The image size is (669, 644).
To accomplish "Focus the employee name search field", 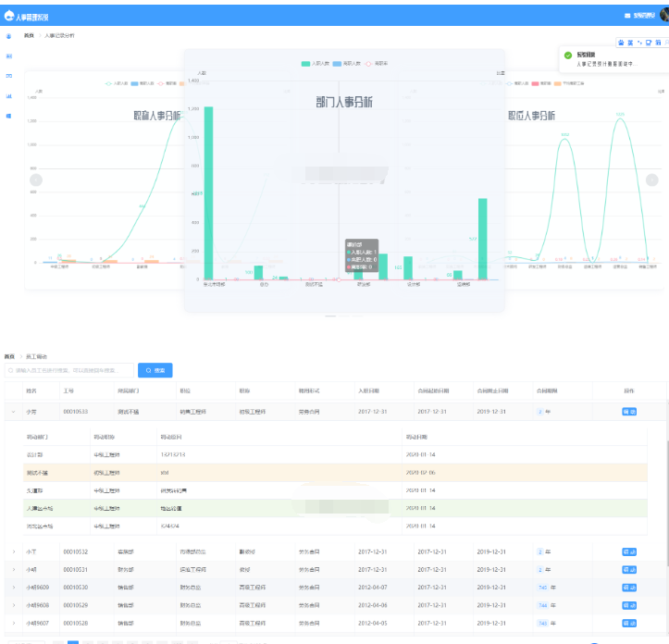I will 69,370.
